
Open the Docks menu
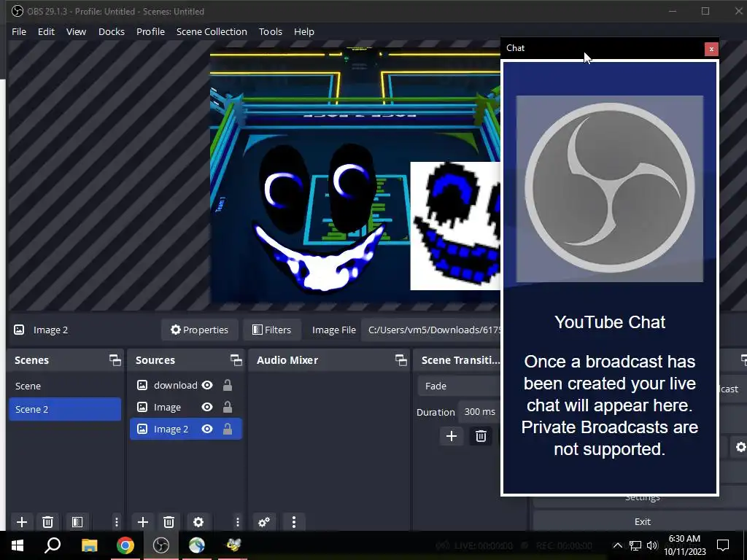[112, 31]
